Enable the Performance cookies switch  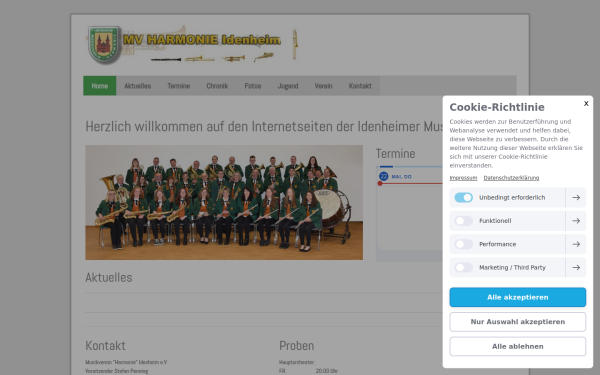click(463, 244)
